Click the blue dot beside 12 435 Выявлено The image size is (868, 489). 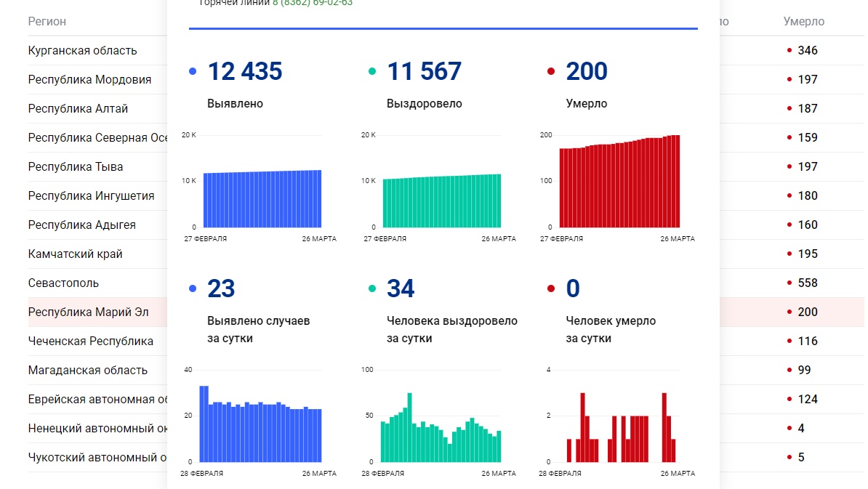[193, 71]
